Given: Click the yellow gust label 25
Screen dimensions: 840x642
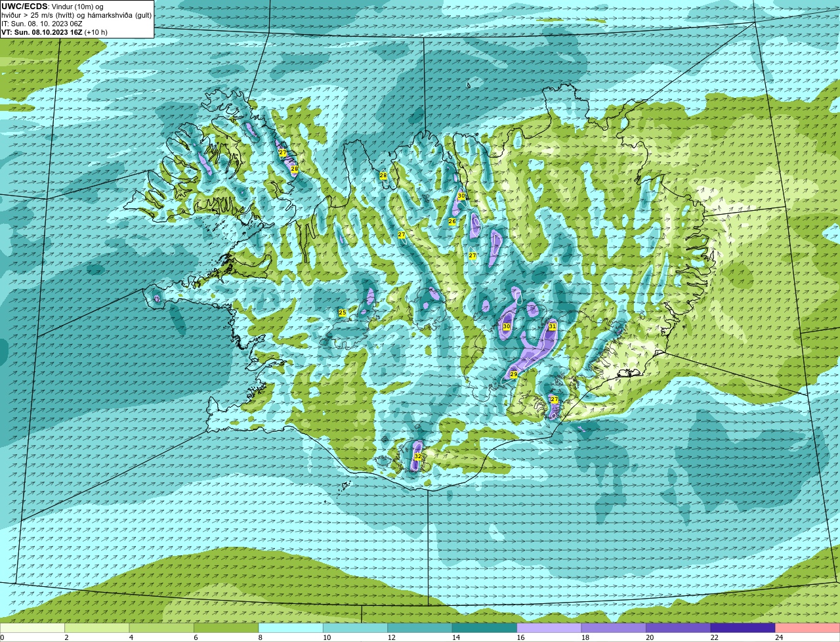Looking at the screenshot, I should (342, 313).
